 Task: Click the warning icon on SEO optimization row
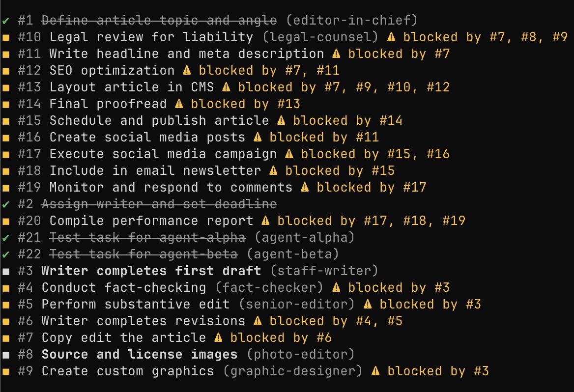point(187,70)
